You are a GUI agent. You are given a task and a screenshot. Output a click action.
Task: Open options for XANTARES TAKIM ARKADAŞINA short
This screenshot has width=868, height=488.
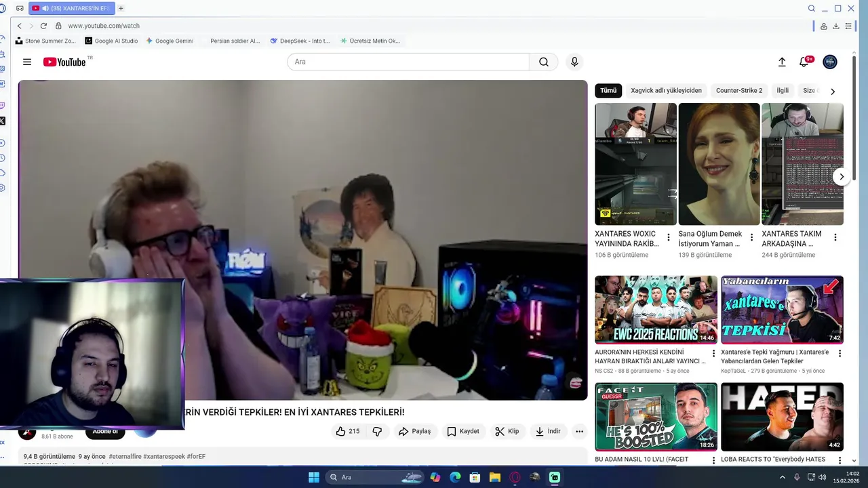(835, 237)
